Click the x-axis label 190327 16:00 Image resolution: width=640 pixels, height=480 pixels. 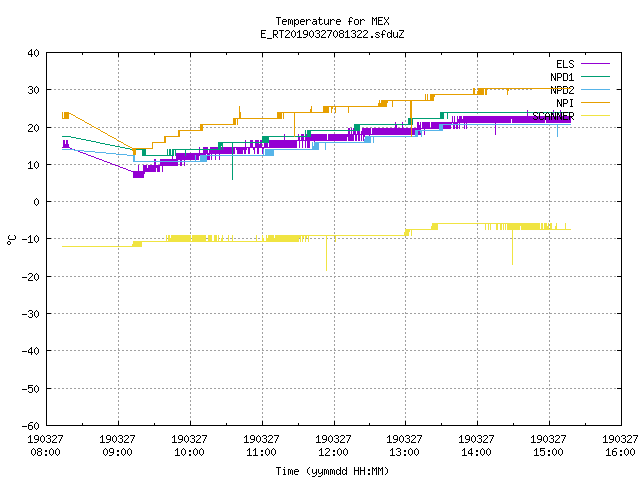[620, 446]
